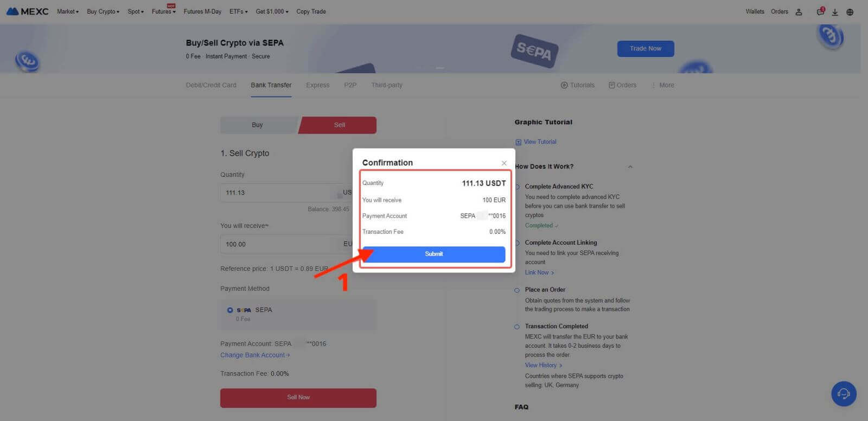Click the Reference price text
Image resolution: width=868 pixels, height=421 pixels.
click(x=274, y=269)
